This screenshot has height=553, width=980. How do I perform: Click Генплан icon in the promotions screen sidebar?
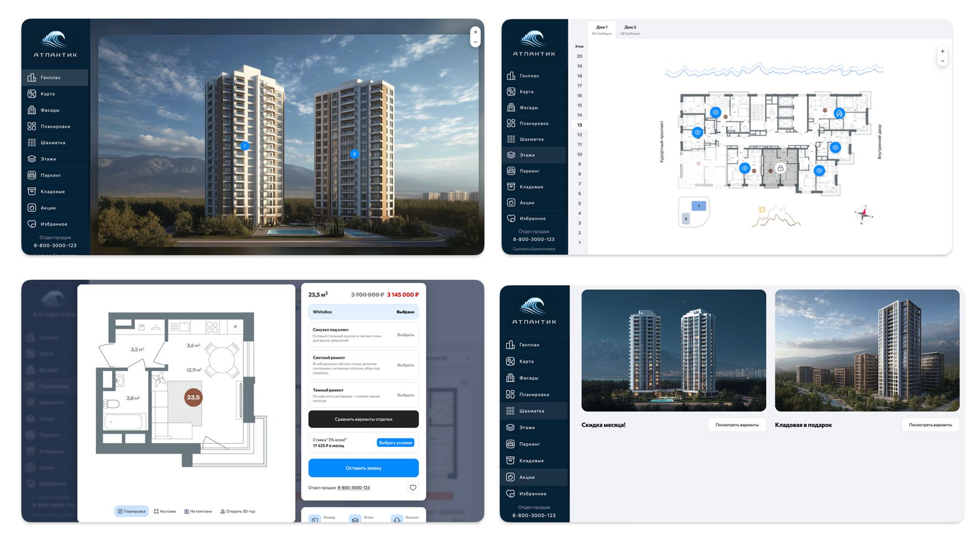pyautogui.click(x=510, y=345)
